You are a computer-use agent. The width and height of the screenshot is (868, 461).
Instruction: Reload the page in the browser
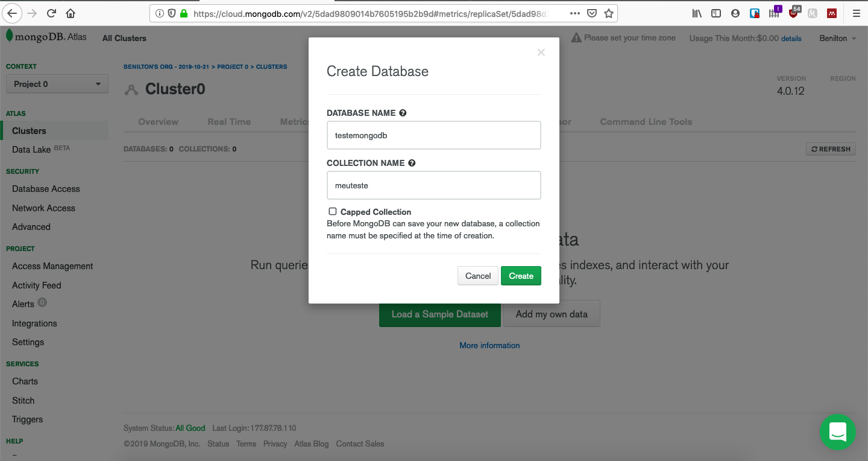[x=51, y=13]
